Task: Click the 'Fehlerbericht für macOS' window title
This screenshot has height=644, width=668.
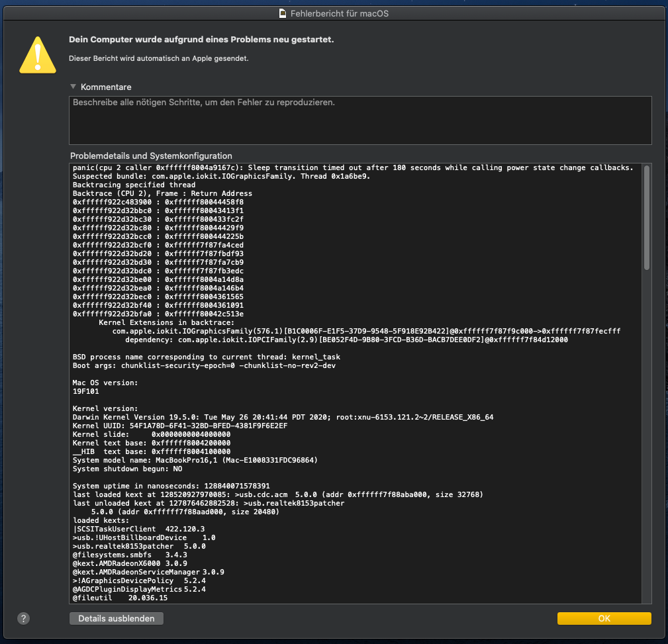Action: tap(340, 13)
